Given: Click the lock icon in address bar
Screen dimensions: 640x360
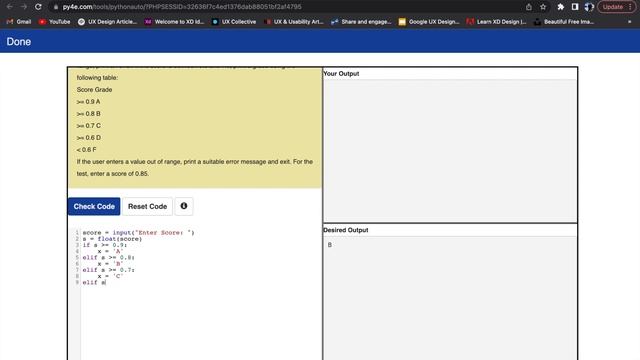Looking at the screenshot, I should pyautogui.click(x=56, y=7).
